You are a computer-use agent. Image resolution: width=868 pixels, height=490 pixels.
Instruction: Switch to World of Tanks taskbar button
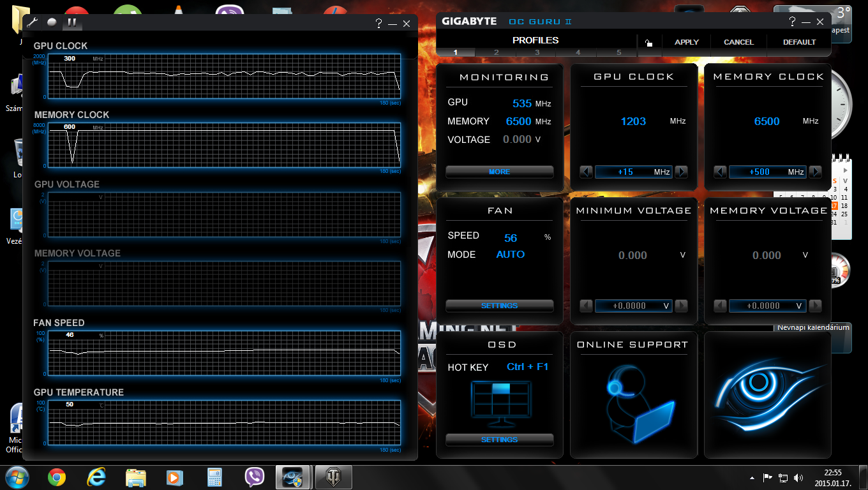pyautogui.click(x=334, y=477)
